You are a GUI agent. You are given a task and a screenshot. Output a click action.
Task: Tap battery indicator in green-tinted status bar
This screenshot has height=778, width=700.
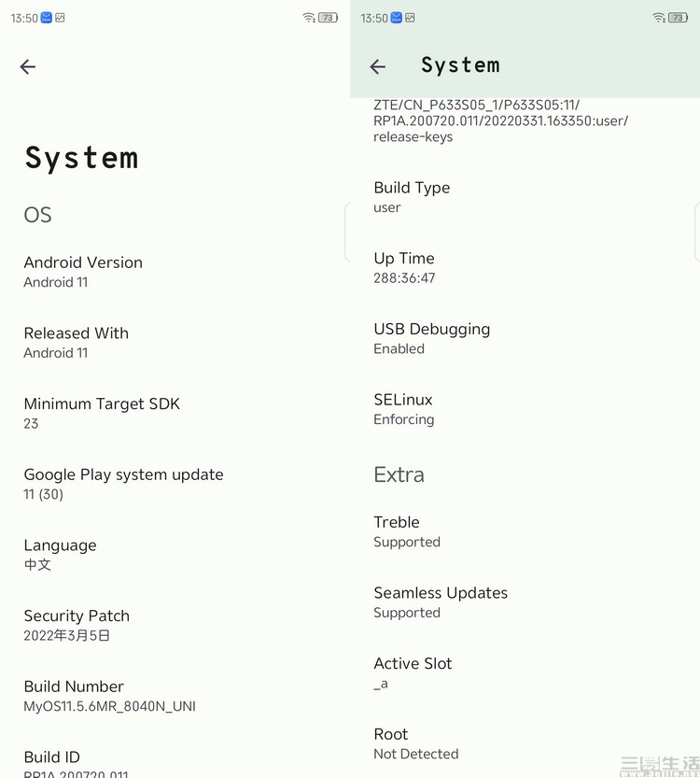pos(679,18)
